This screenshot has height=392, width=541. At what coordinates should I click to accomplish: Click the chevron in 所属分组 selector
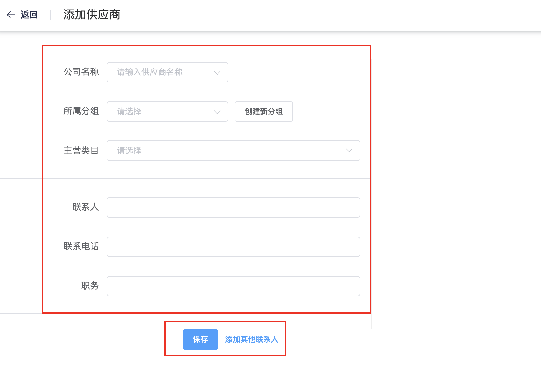click(x=217, y=112)
